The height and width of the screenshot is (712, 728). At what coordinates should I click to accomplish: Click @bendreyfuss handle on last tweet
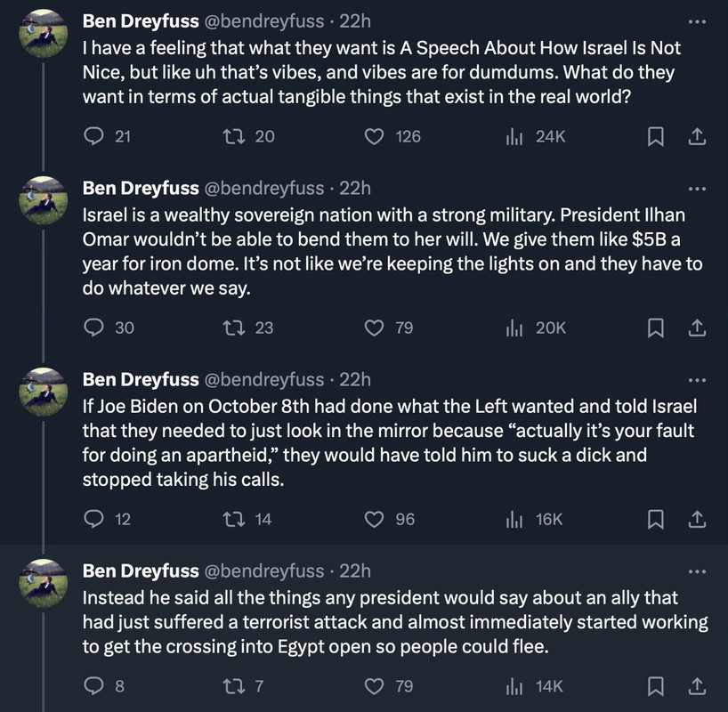click(x=264, y=570)
